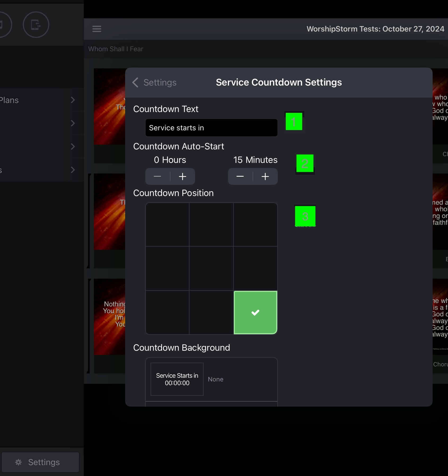Expand the fourth sidebar row chevron
The width and height of the screenshot is (448, 476).
pos(73,170)
